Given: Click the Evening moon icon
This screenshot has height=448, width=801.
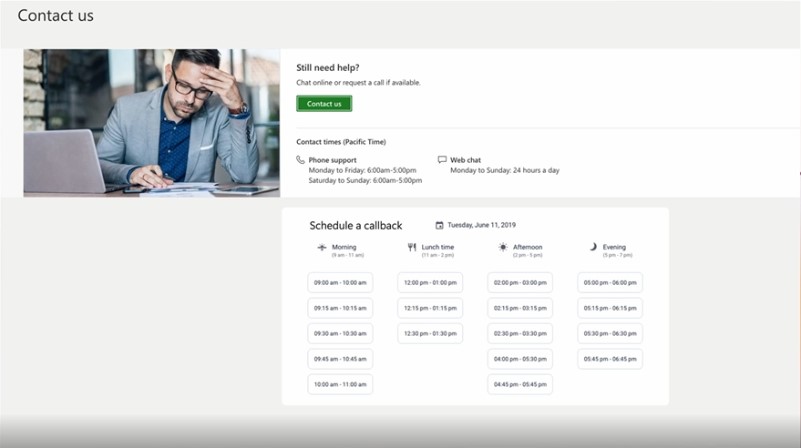Looking at the screenshot, I should pos(593,247).
